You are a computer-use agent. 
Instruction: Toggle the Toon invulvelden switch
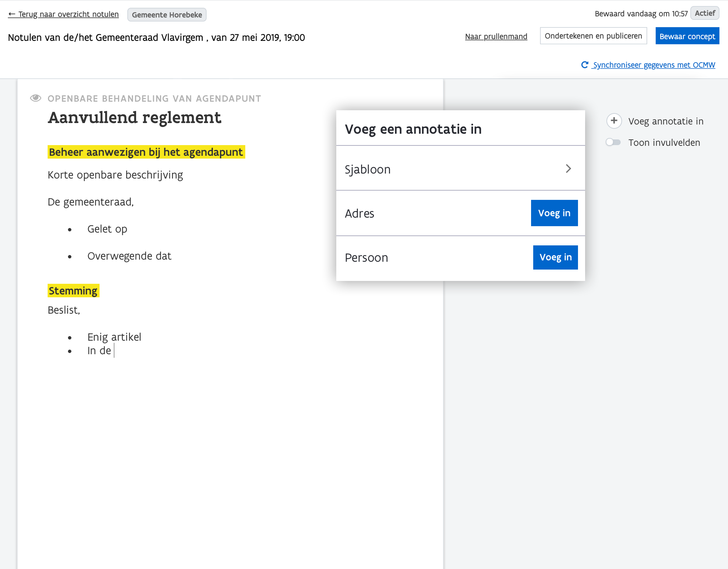click(613, 142)
